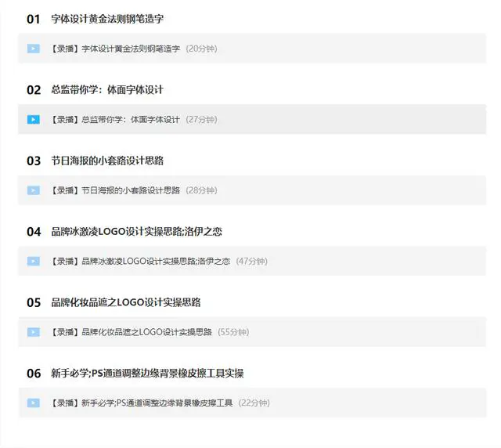Image resolution: width=501 pixels, height=448 pixels.
Task: Click play icon for 品牌化妆品遮之LOGO recording
Action: coord(34,332)
